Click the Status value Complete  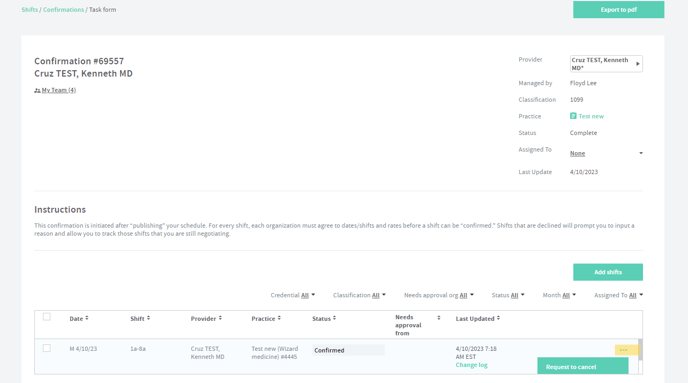(583, 133)
